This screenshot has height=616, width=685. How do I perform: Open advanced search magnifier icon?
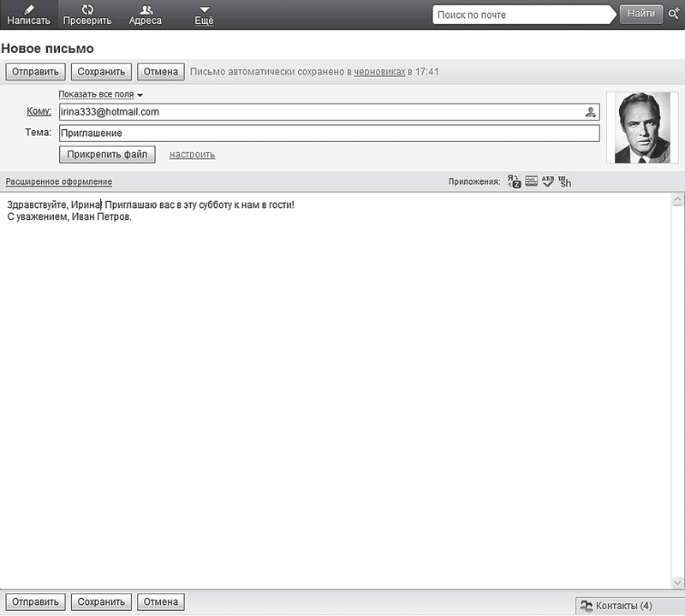pos(673,14)
